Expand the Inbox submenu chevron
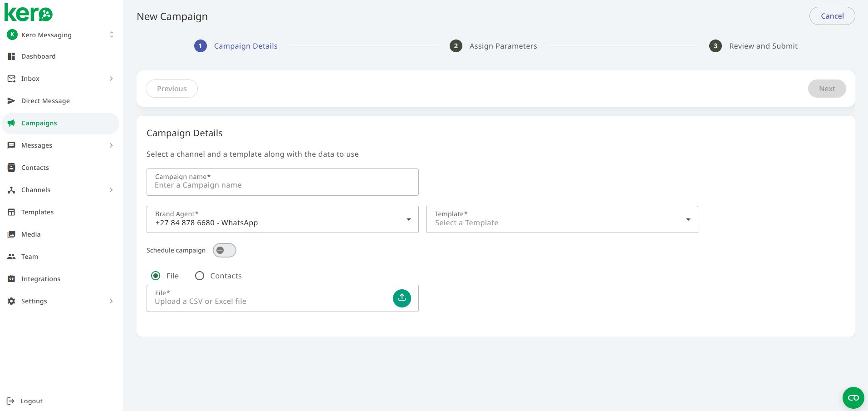 click(111, 79)
